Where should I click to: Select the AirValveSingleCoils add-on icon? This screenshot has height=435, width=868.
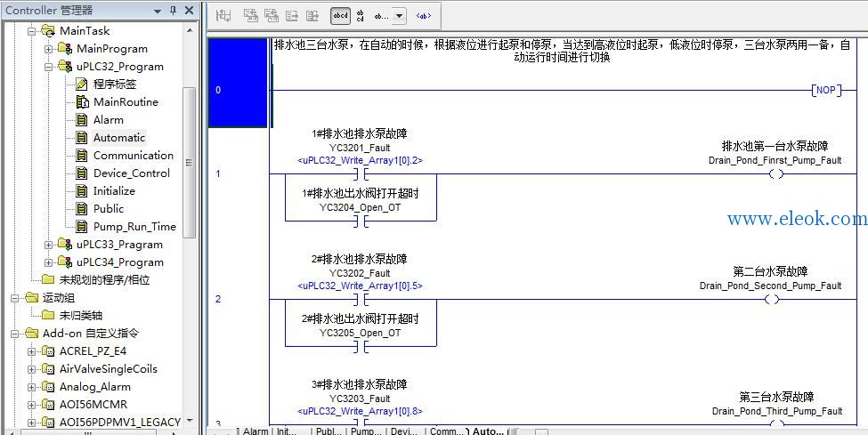tap(48, 369)
